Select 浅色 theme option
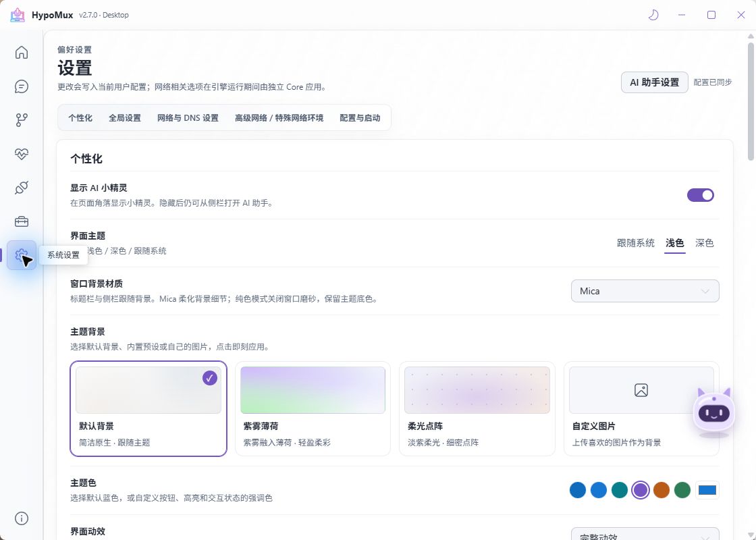Screen dimensions: 756x540 pos(674,243)
